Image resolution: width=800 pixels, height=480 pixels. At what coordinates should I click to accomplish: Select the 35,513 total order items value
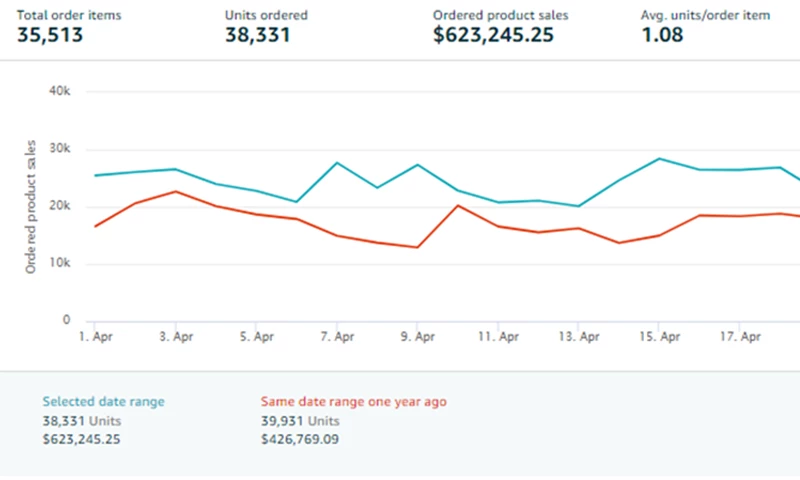(50, 36)
